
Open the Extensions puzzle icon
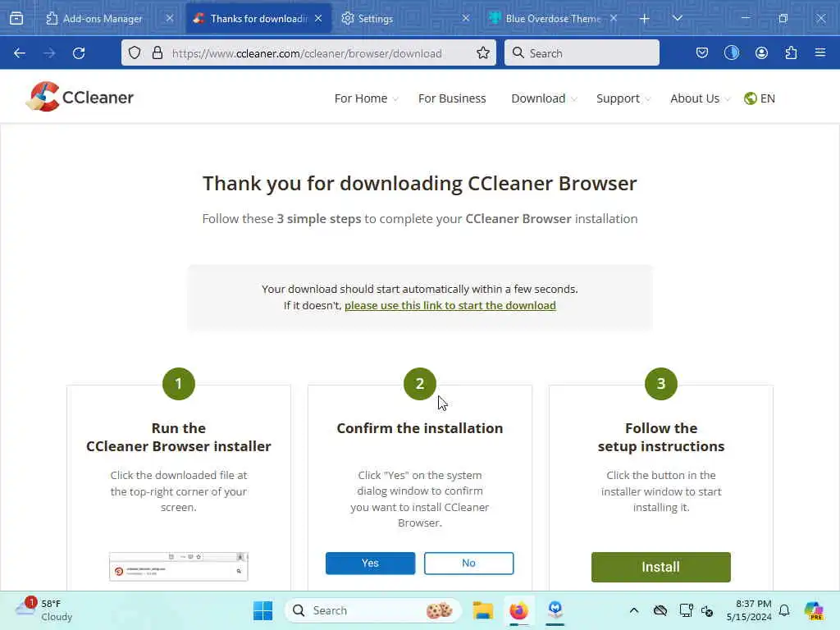coord(791,53)
